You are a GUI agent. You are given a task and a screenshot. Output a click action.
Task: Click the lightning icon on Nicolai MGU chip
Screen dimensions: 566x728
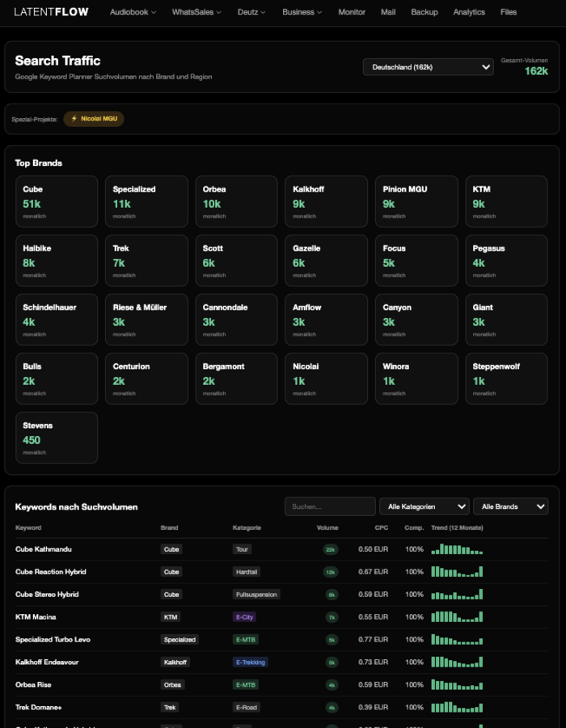(x=73, y=119)
